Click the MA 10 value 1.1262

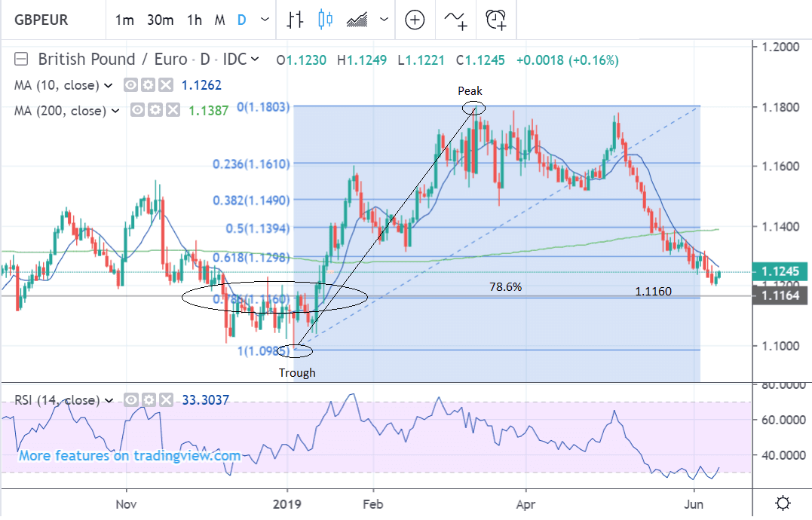201,85
